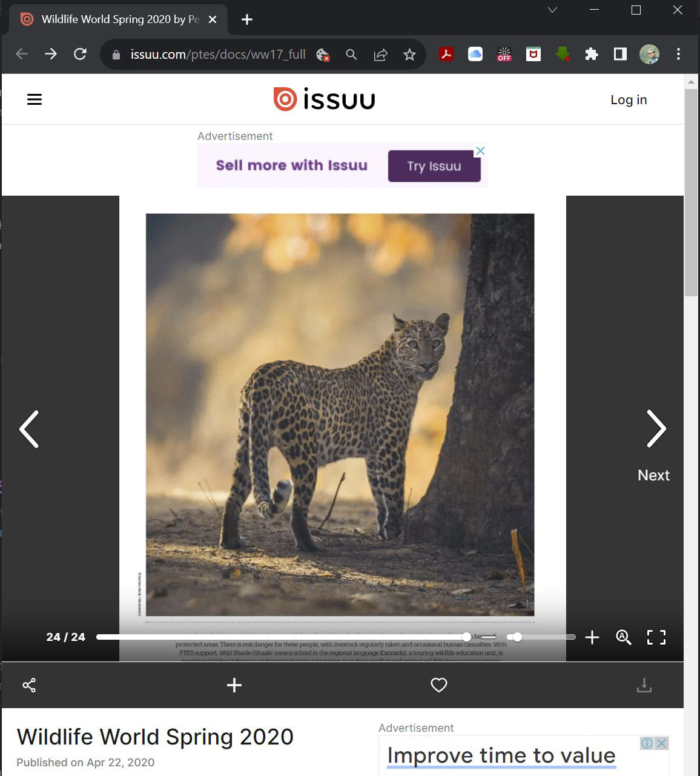
Task: Open the blue cloud extension
Action: (475, 55)
